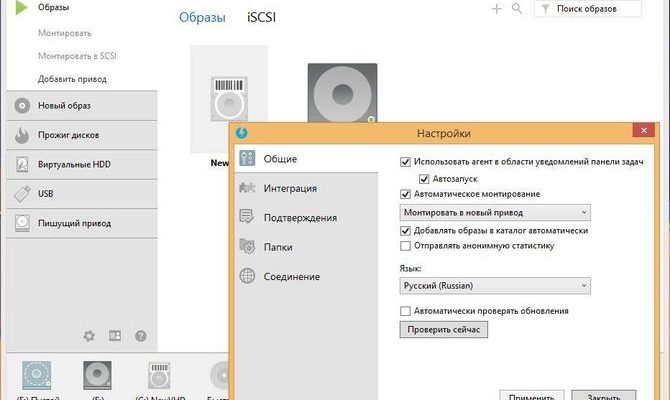Click the USB stick icon in sidebar
Screen dimensions: 670x400
click(22, 193)
